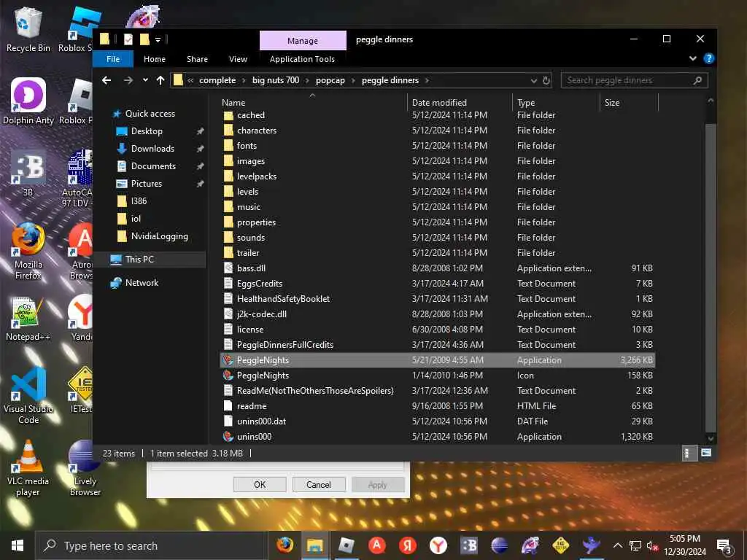Image resolution: width=747 pixels, height=560 pixels.
Task: Open Recycle Bin desktop icon
Action: (28, 29)
